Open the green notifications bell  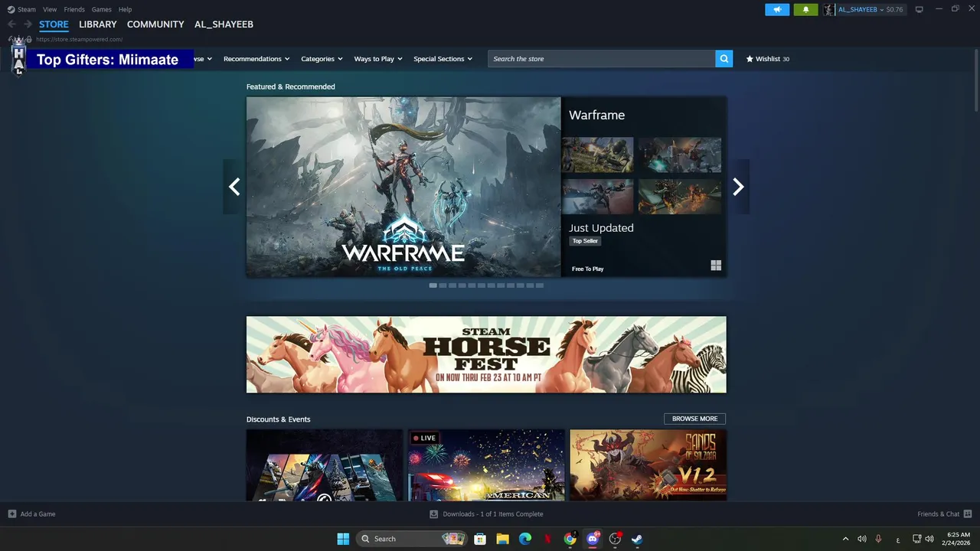[805, 9]
